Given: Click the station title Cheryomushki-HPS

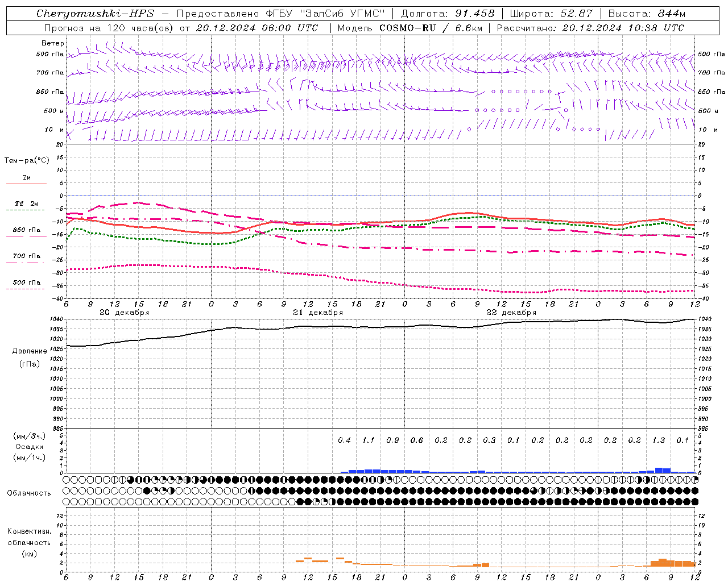Looking at the screenshot, I should [x=95, y=14].
